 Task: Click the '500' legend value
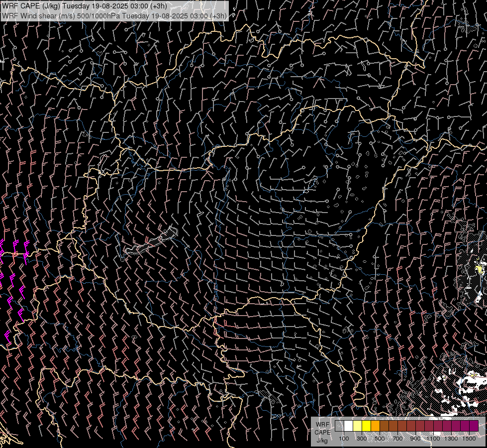[x=380, y=439]
